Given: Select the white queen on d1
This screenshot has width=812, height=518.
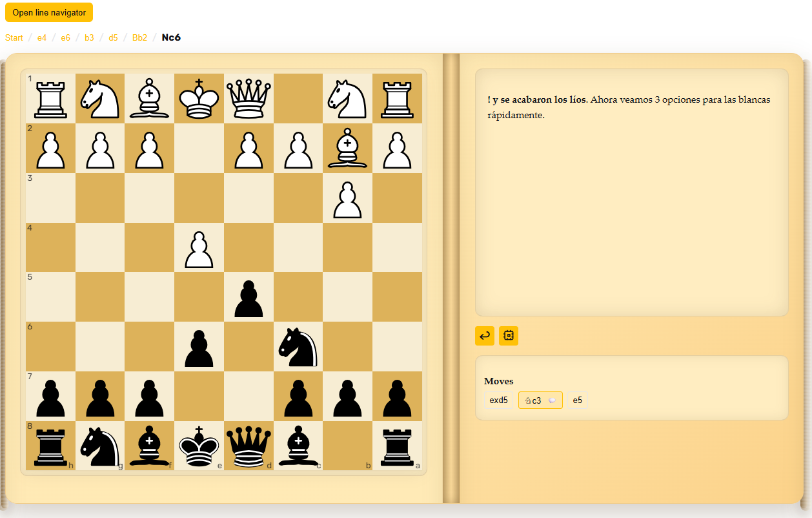Looking at the screenshot, I should click(x=249, y=98).
